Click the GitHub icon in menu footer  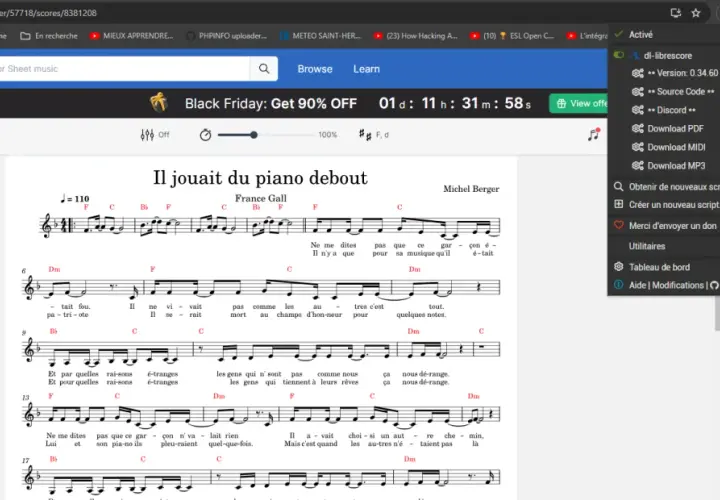coord(714,285)
